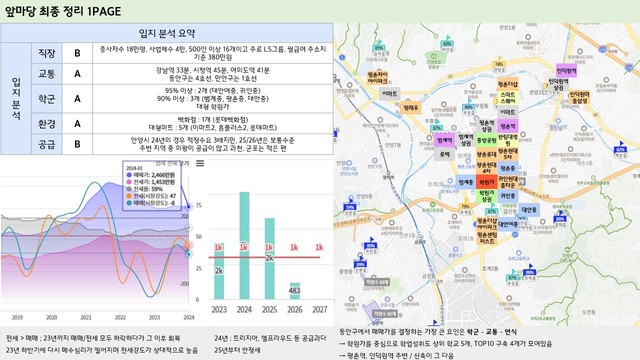Image resolution: width=640 pixels, height=360 pixels.
Task: Click the 오전동 map text
Action: click(x=589, y=312)
